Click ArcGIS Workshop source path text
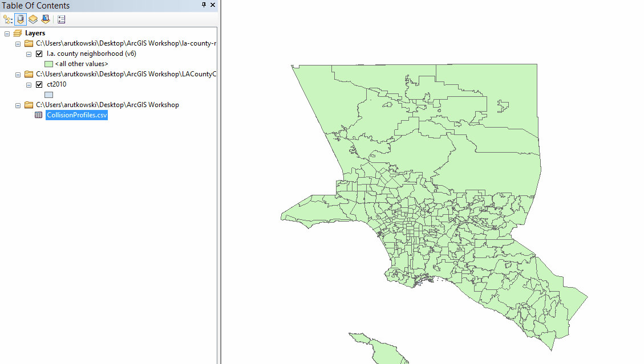644x364 pixels. pyautogui.click(x=108, y=105)
